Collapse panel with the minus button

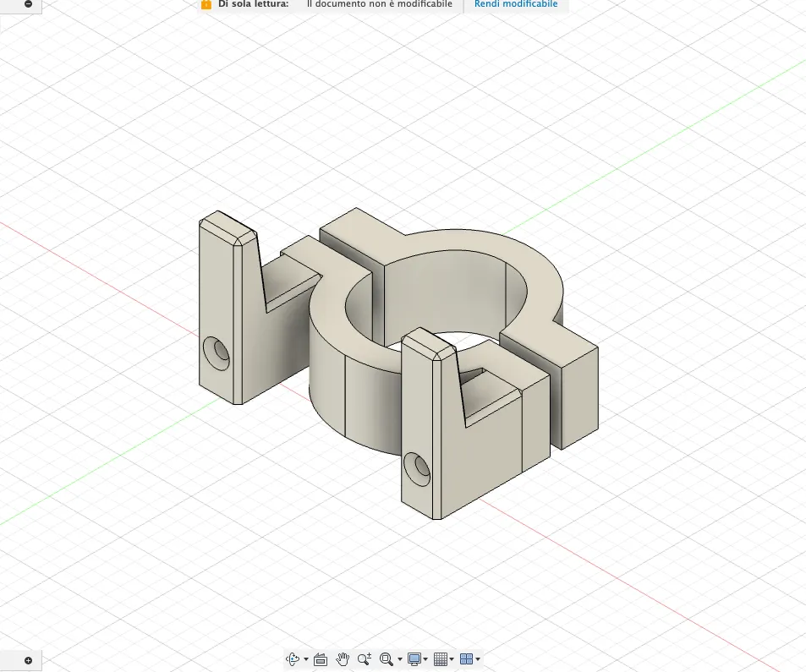coord(28,3)
